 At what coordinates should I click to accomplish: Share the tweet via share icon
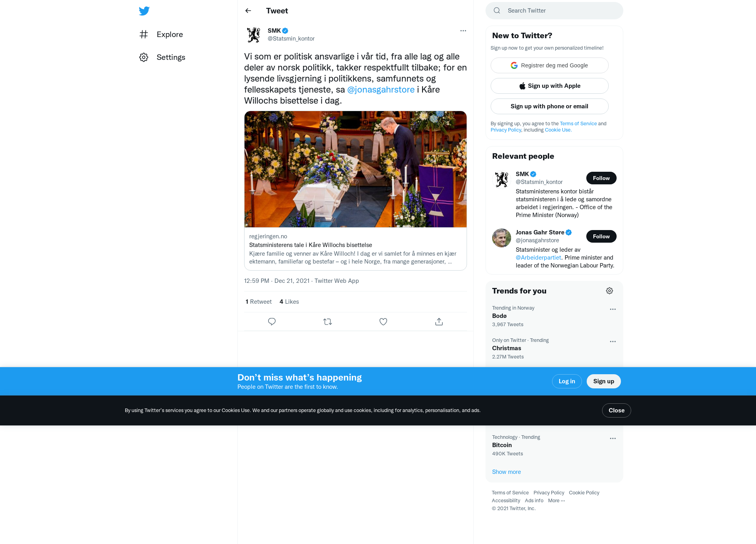439,321
